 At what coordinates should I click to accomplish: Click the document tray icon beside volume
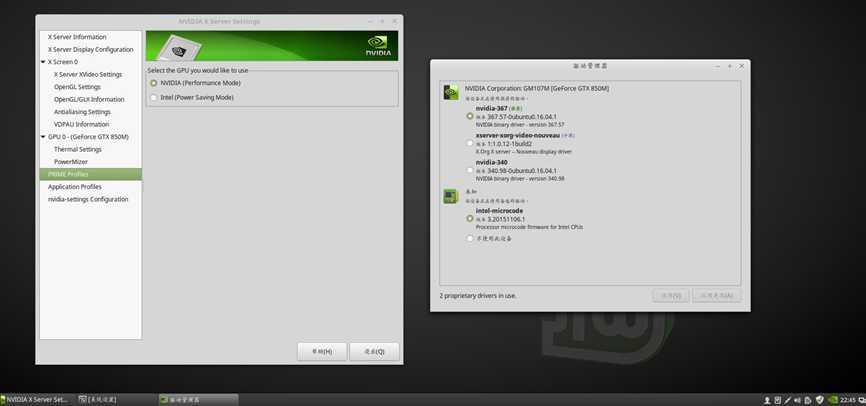(808, 400)
